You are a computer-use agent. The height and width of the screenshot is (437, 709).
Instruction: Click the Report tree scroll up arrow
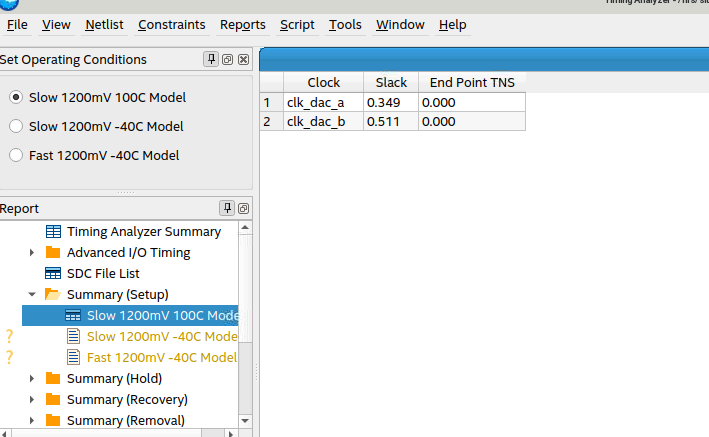point(245,228)
